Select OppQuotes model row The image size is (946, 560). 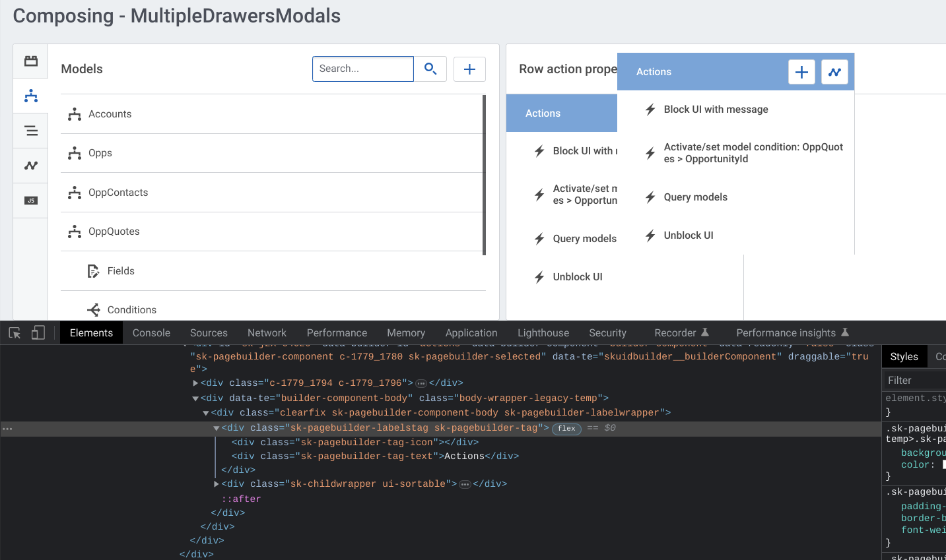(272, 232)
